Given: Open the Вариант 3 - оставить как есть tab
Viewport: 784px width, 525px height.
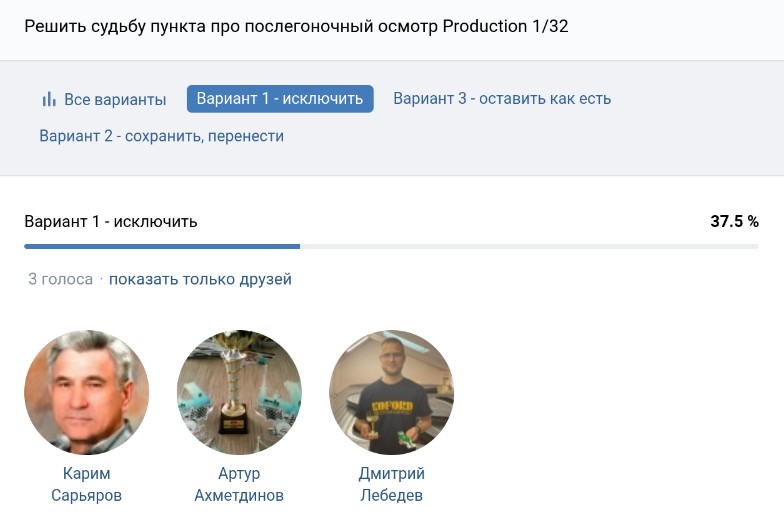Looking at the screenshot, I should point(502,99).
